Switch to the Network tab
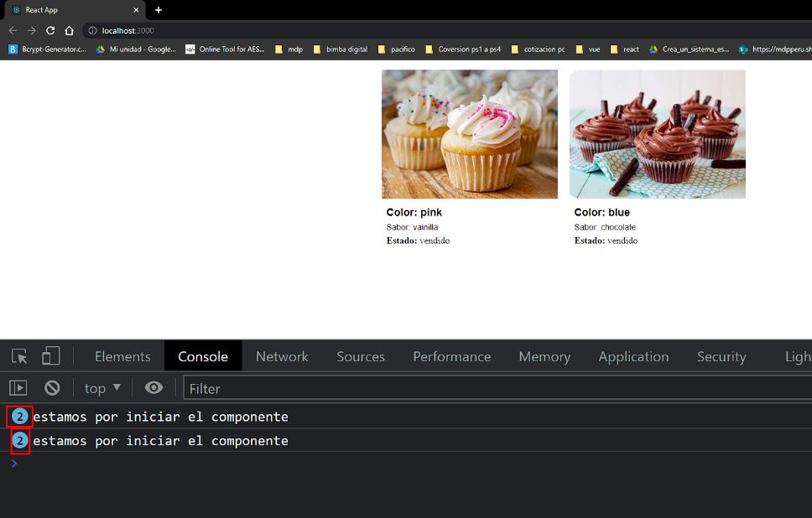The height and width of the screenshot is (518, 812). 282,356
